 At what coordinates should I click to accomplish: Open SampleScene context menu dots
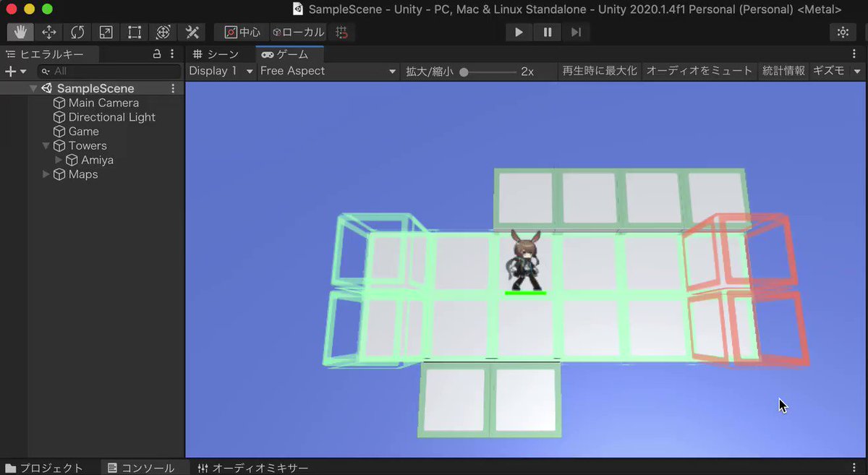point(173,88)
